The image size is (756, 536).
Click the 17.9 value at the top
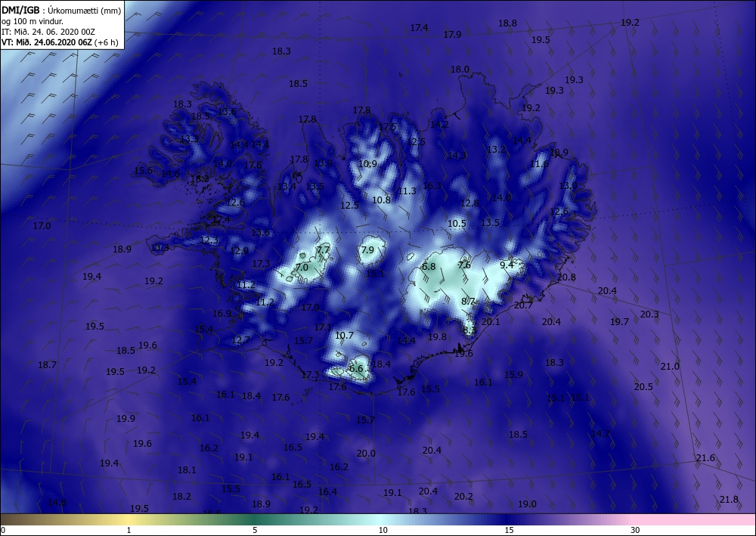click(452, 34)
